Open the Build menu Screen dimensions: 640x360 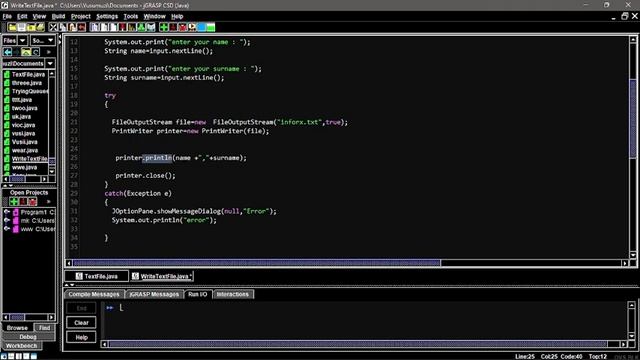[x=58, y=16]
